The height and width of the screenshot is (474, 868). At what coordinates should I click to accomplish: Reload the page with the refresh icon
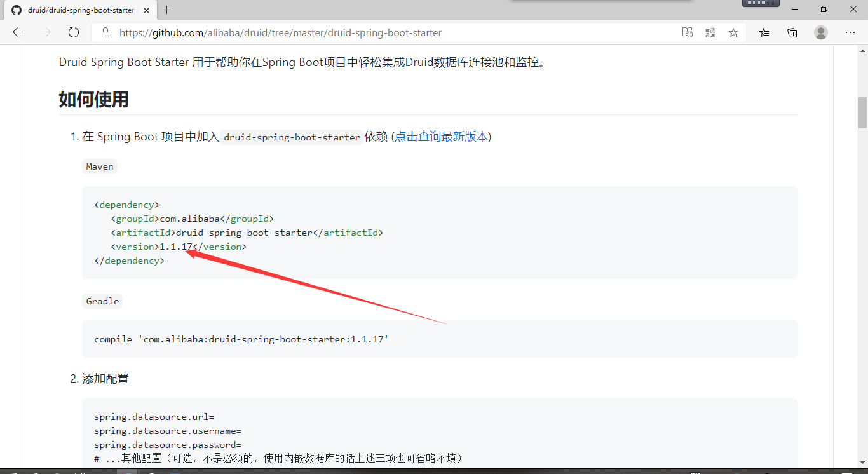point(73,32)
